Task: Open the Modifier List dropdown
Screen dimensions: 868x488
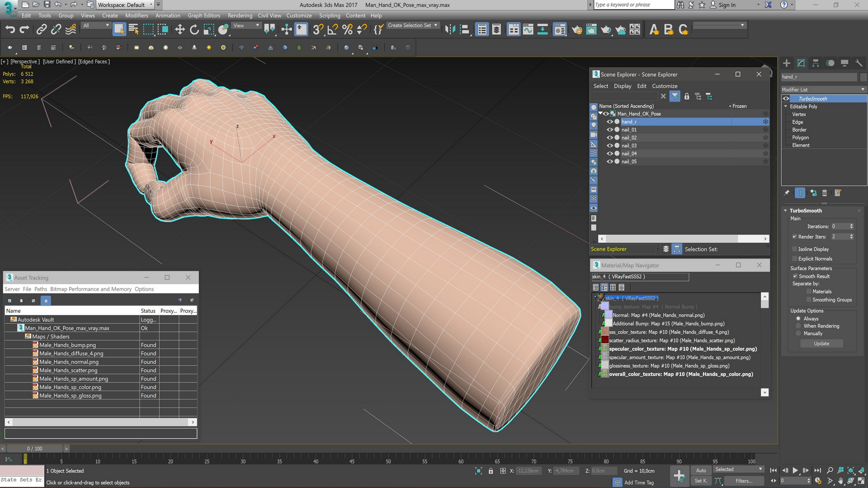Action: coord(824,89)
